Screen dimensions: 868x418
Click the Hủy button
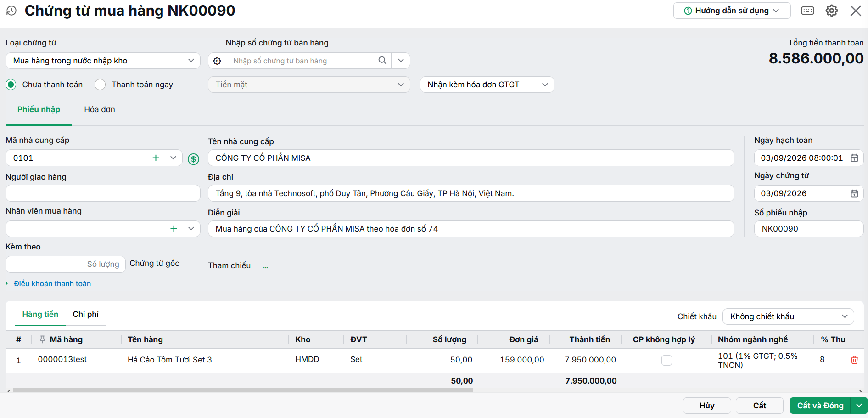707,406
